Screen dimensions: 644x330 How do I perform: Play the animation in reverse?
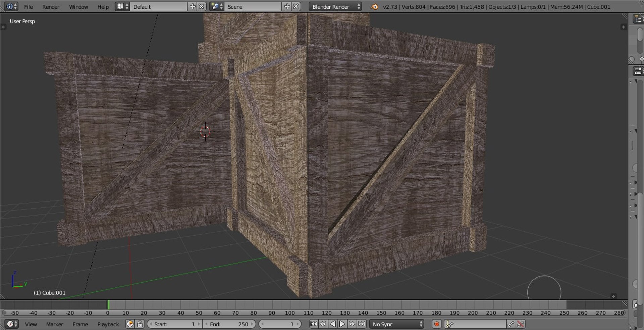click(332, 324)
